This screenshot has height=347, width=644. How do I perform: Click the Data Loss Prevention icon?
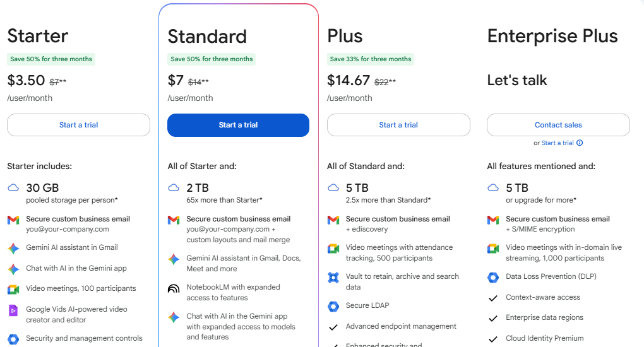point(493,277)
